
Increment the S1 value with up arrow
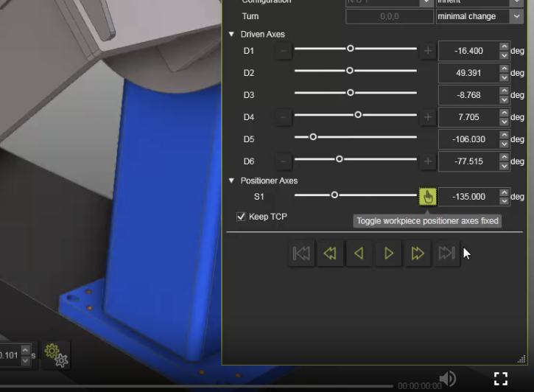pos(504,192)
